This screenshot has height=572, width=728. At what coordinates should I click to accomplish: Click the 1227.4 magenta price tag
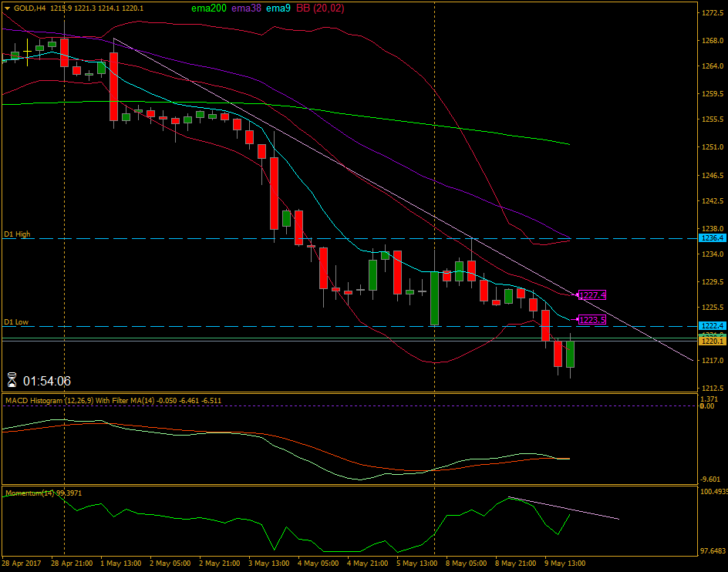[591, 294]
